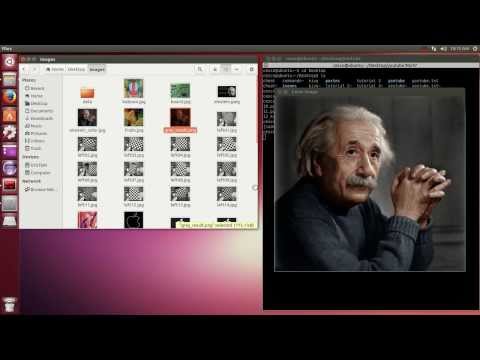Viewport: 480px width, 360px height.
Task: Click the clock in the top panel
Action: click(460, 49)
